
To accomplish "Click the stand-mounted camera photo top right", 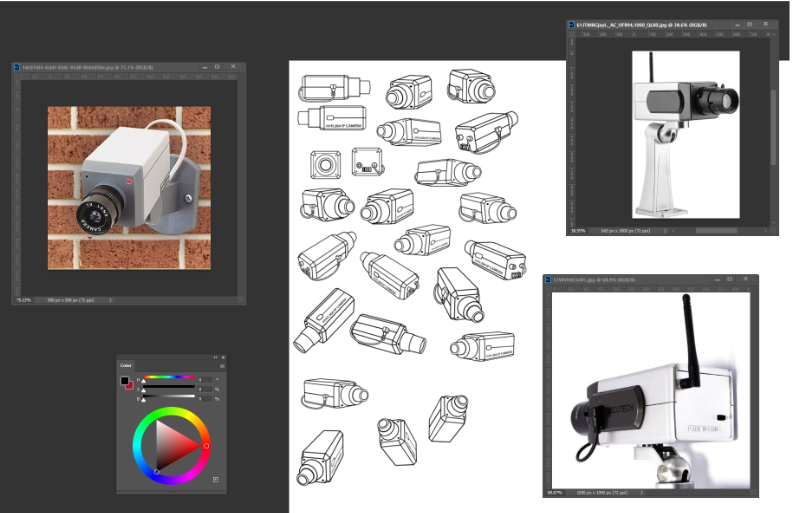I will [x=686, y=135].
